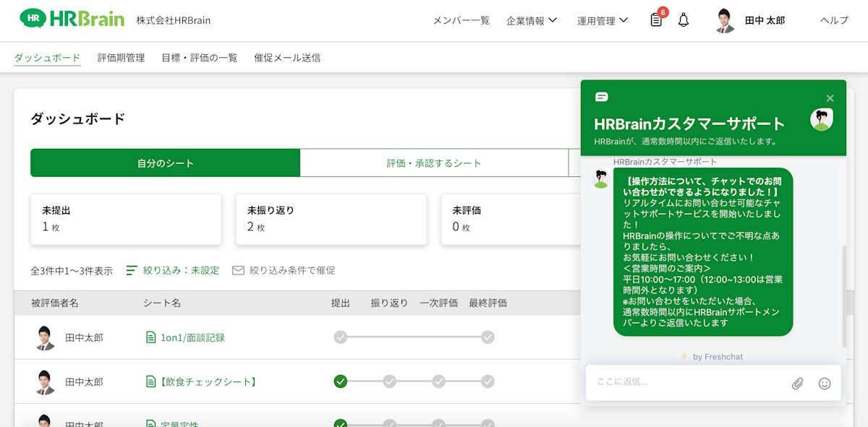
Task: Switch to 評価期管理 tab
Action: click(x=122, y=58)
